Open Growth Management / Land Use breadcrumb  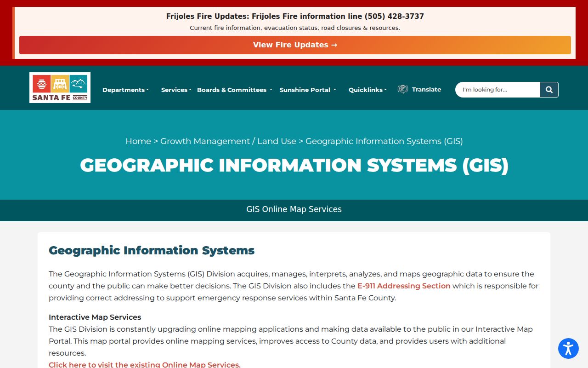click(x=228, y=141)
